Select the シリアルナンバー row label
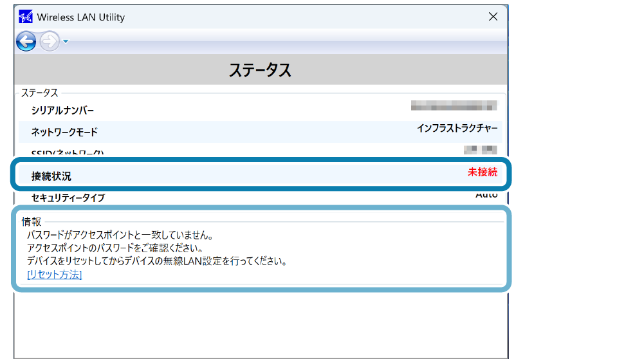This screenshot has height=359, width=644. [x=62, y=111]
